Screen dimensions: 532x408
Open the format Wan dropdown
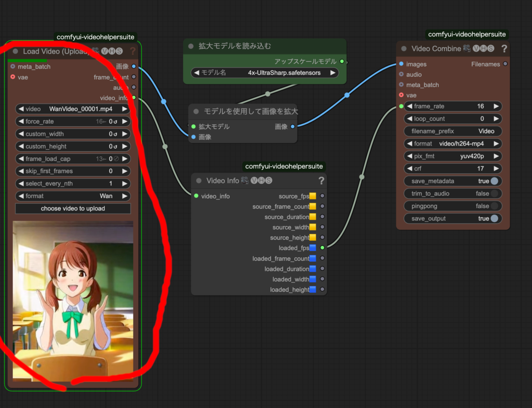pyautogui.click(x=73, y=196)
